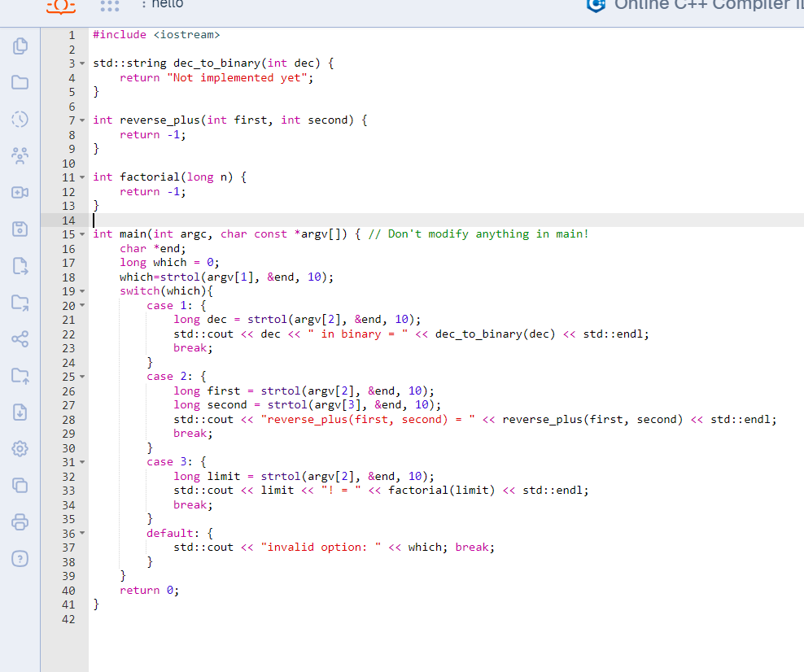804x672 pixels.
Task: Click 'return -1;' inside factorial
Action: coord(153,192)
